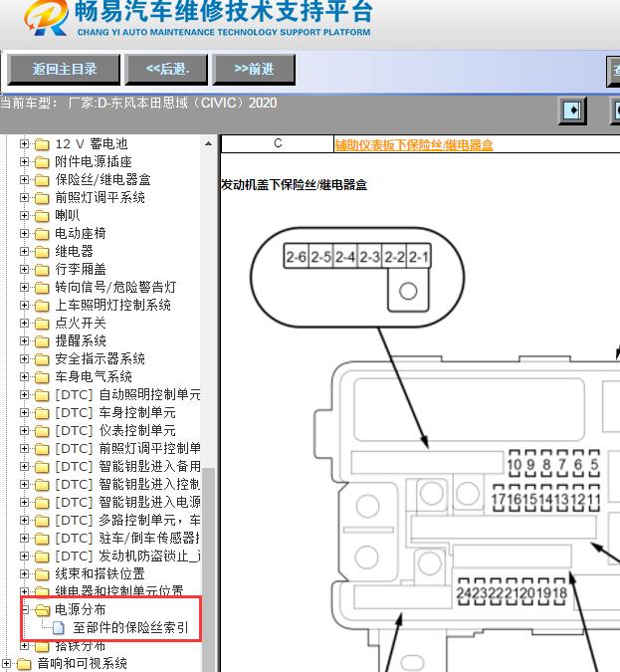
Task: Select 安全指示器系统 tree item
Action: point(100,358)
